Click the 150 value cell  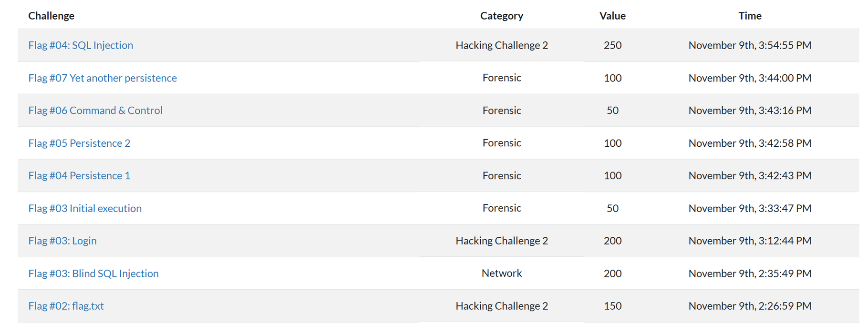coord(612,306)
